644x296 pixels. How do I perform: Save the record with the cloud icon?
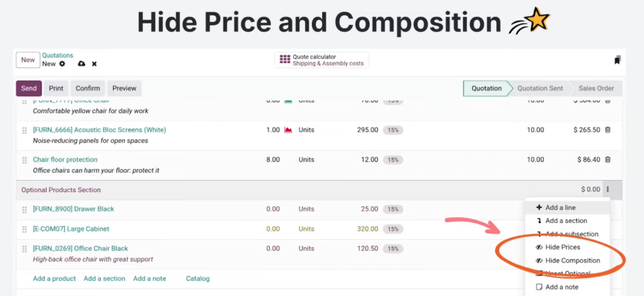coord(81,64)
